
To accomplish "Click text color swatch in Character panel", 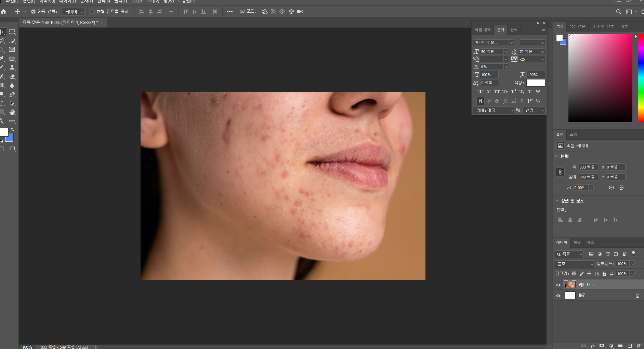I will click(536, 83).
